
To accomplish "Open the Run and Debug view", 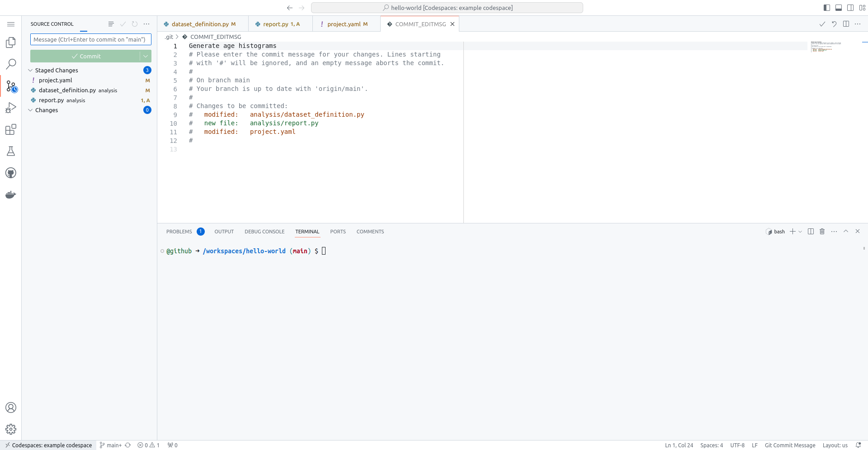I will pos(11,108).
